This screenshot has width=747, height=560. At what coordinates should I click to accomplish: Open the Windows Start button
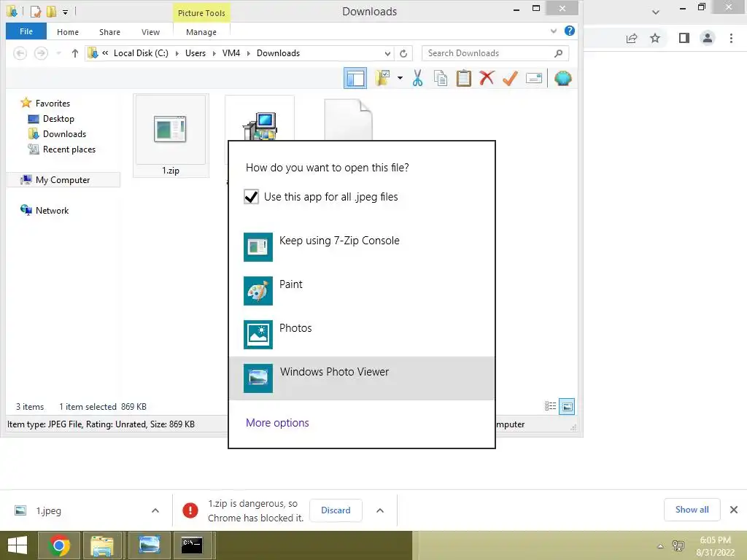click(x=18, y=545)
